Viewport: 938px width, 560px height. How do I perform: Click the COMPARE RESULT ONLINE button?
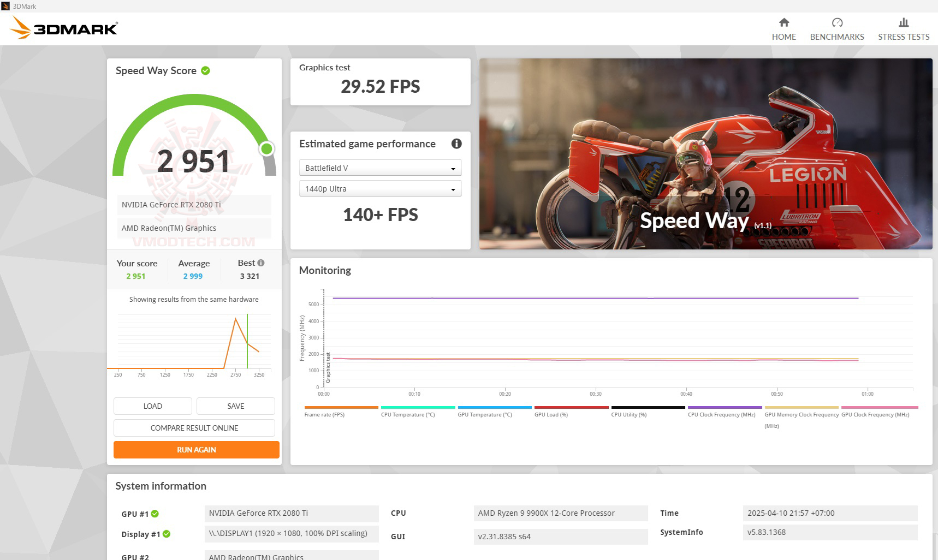(x=194, y=428)
